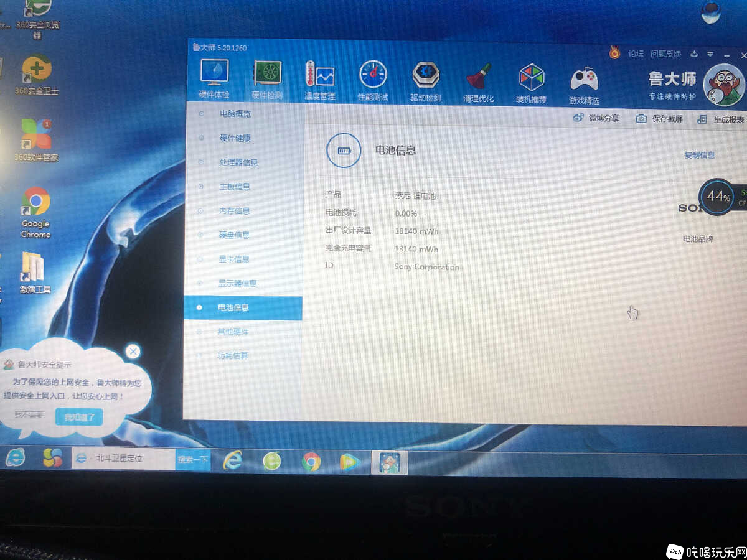The image size is (747, 560).
Task: Select 显卡信息 in the sidebar
Action: coord(234,259)
